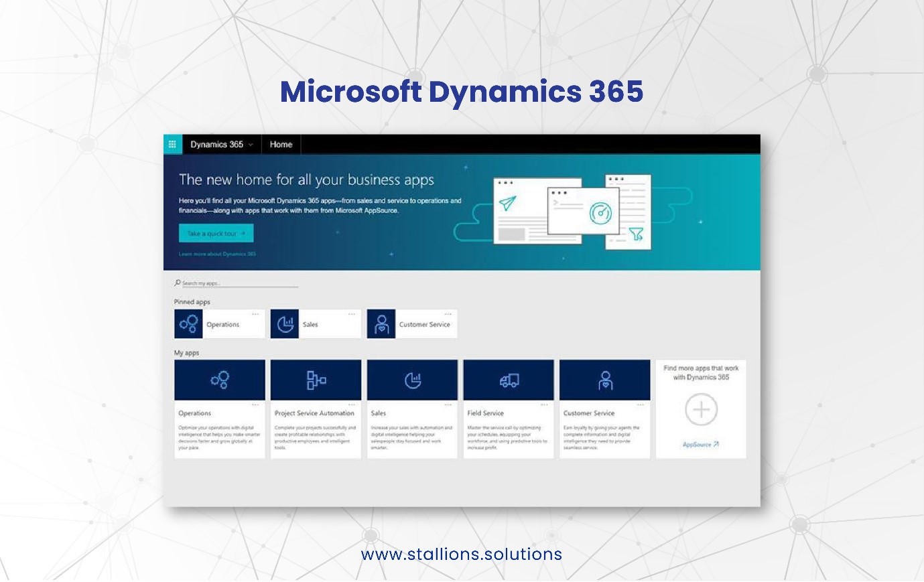The width and height of the screenshot is (924, 582).
Task: Click the My apps heading
Action: coord(186,353)
